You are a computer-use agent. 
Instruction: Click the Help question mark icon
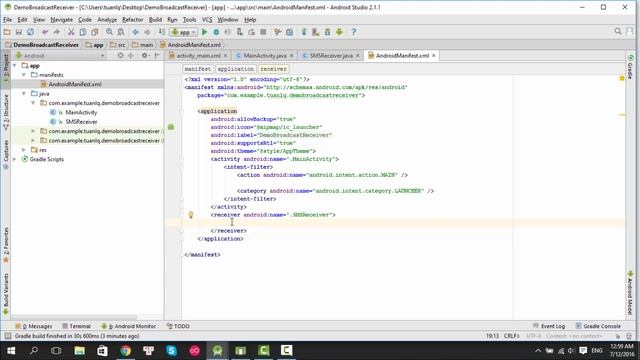(x=354, y=32)
